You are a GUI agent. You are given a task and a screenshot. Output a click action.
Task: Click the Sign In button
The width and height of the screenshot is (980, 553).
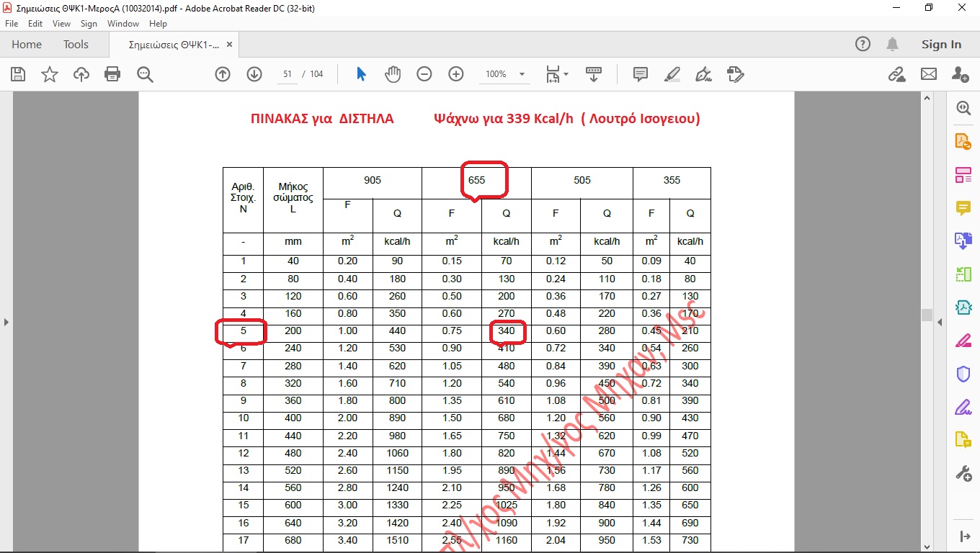pos(941,45)
